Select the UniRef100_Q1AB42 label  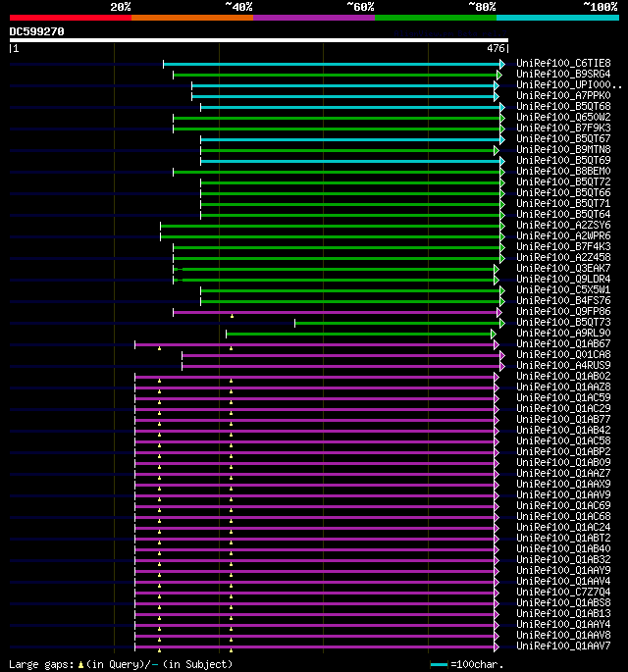pyautogui.click(x=563, y=431)
